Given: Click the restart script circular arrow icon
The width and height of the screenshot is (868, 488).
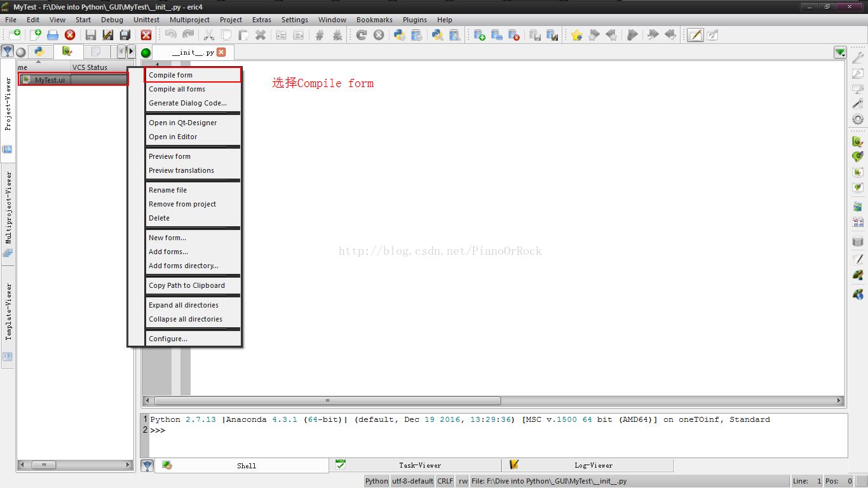Looking at the screenshot, I should click(x=362, y=35).
